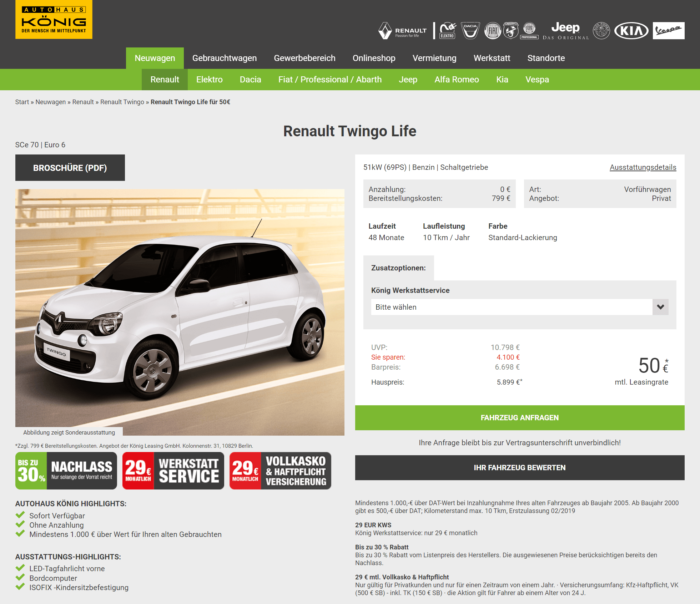This screenshot has width=700, height=604.
Task: Click the Fiat Professional logo
Action: pyautogui.click(x=529, y=31)
